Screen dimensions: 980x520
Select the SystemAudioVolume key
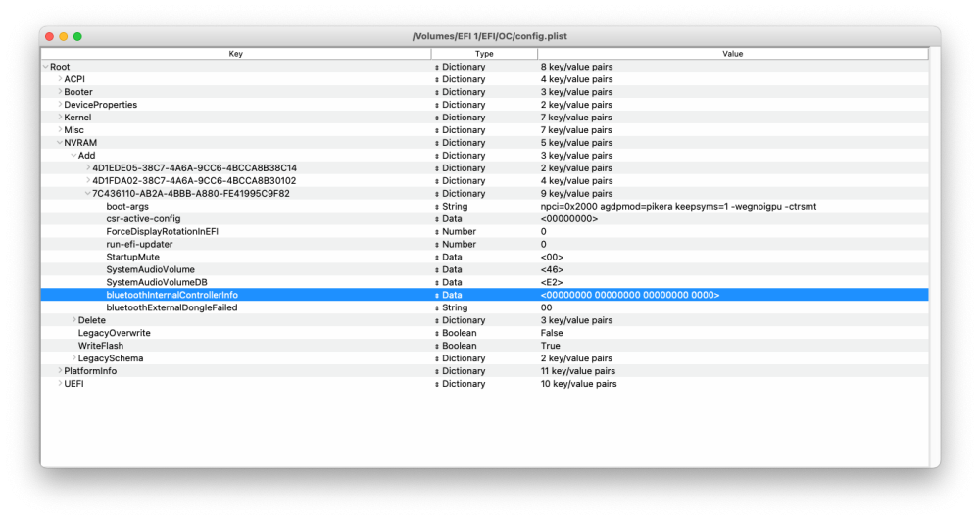click(x=151, y=269)
